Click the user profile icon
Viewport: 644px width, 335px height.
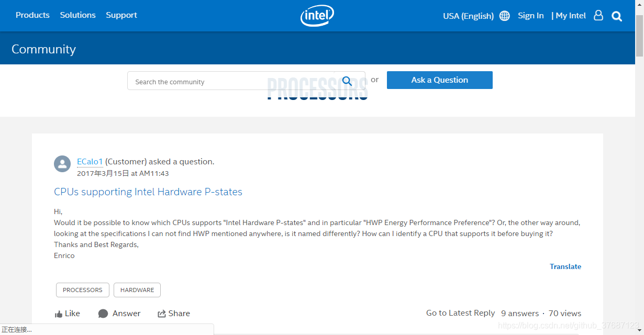tap(598, 16)
